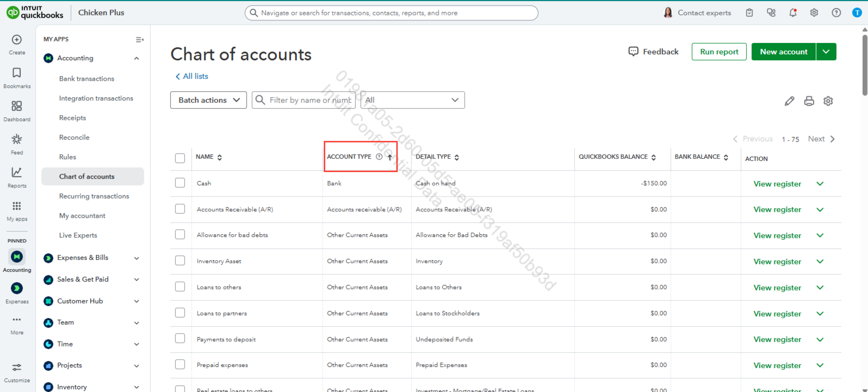
Task: Open table settings gear icon
Action: [828, 101]
